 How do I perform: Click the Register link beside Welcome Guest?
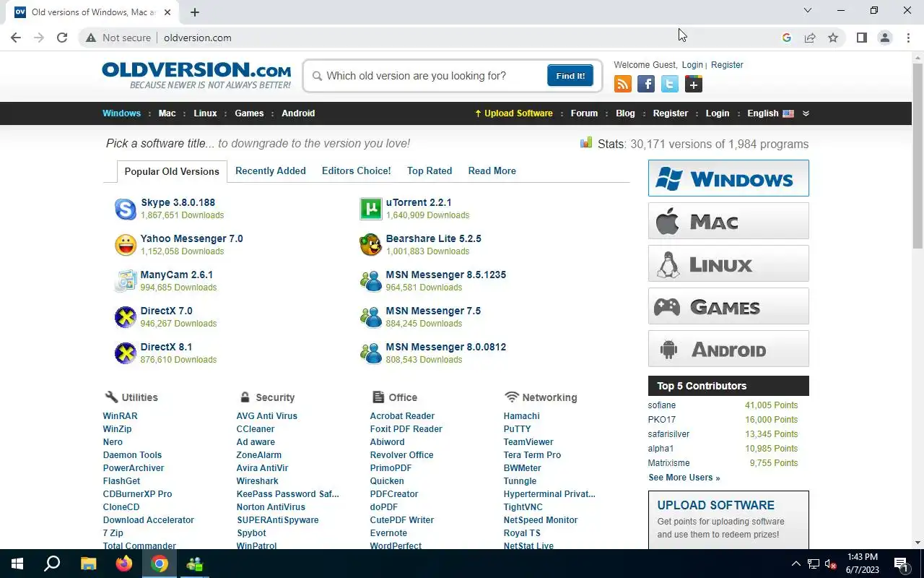pos(727,65)
